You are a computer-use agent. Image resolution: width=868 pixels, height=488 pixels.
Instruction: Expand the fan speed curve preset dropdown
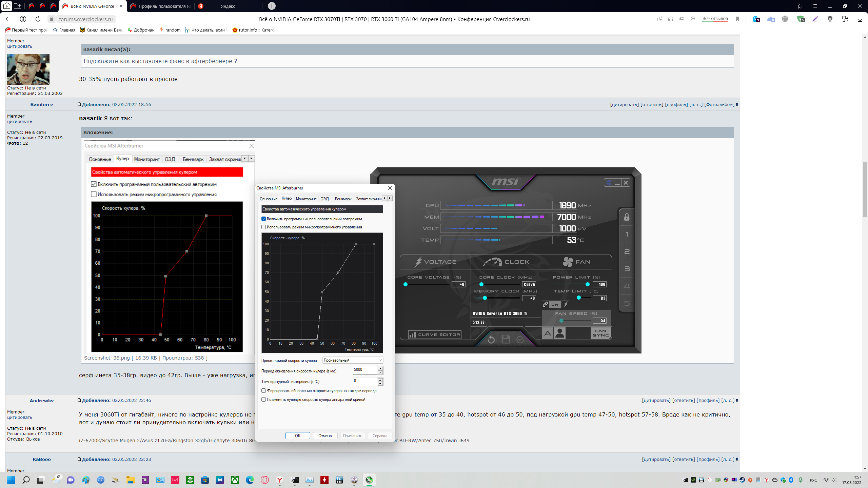click(x=353, y=360)
